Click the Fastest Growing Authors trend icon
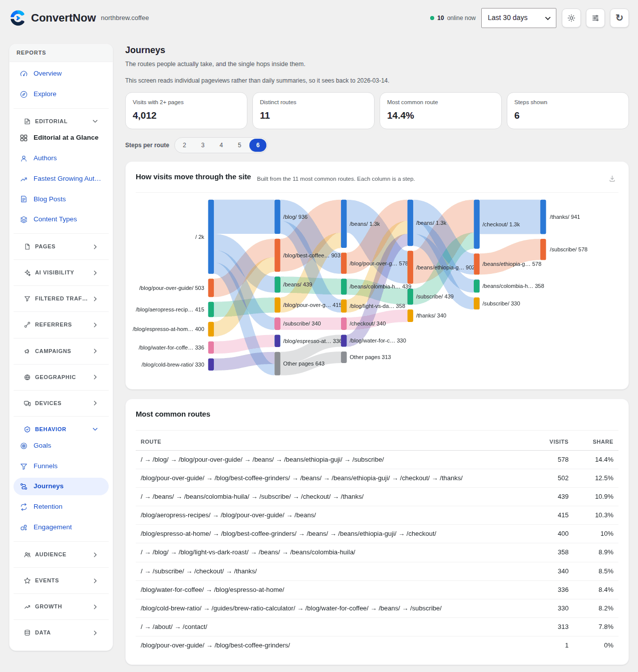This screenshot has width=638, height=672. point(24,179)
